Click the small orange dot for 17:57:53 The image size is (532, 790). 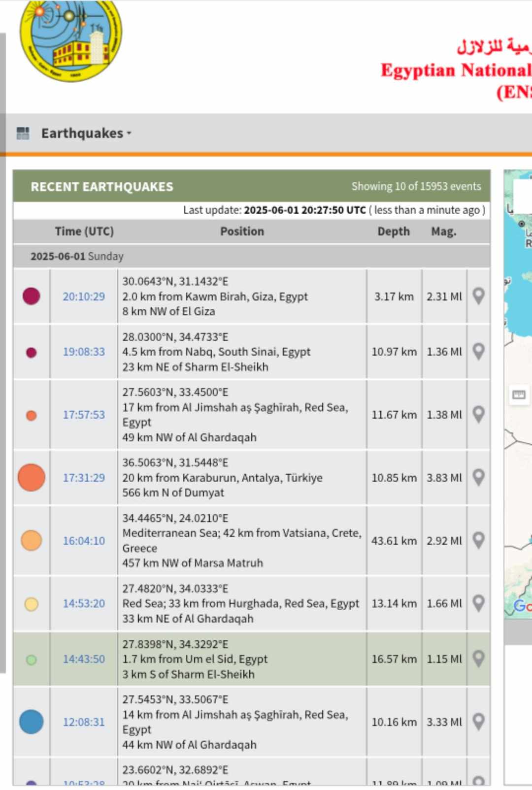coord(32,415)
